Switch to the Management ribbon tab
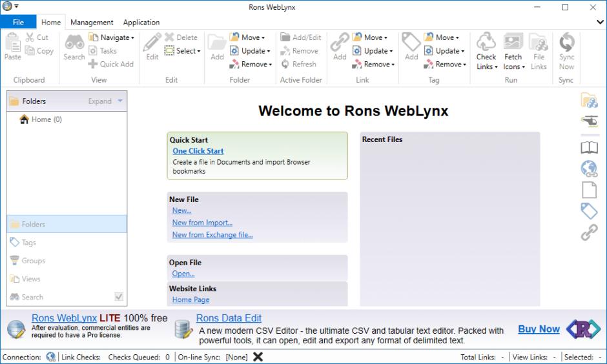 tap(92, 22)
